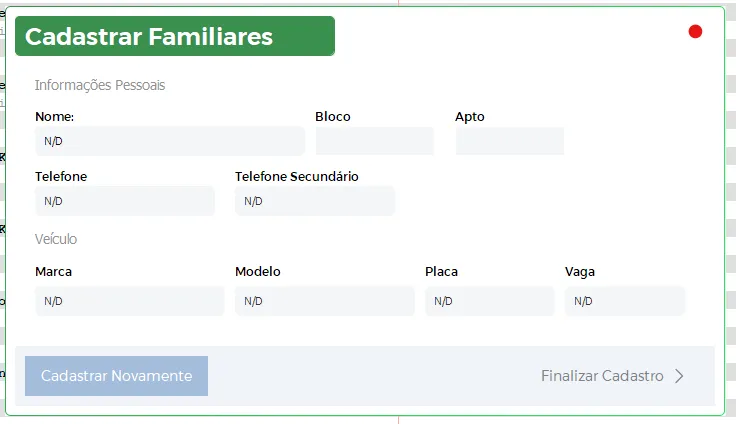Focus the Telefone input field
Screen dimensions: 736x424
pyautogui.click(x=124, y=201)
